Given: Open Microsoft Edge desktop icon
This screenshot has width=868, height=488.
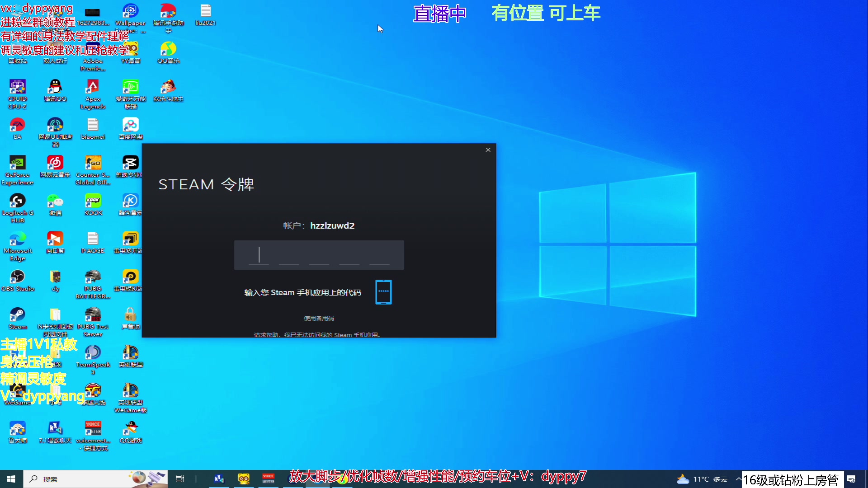Looking at the screenshot, I should pyautogui.click(x=18, y=246).
